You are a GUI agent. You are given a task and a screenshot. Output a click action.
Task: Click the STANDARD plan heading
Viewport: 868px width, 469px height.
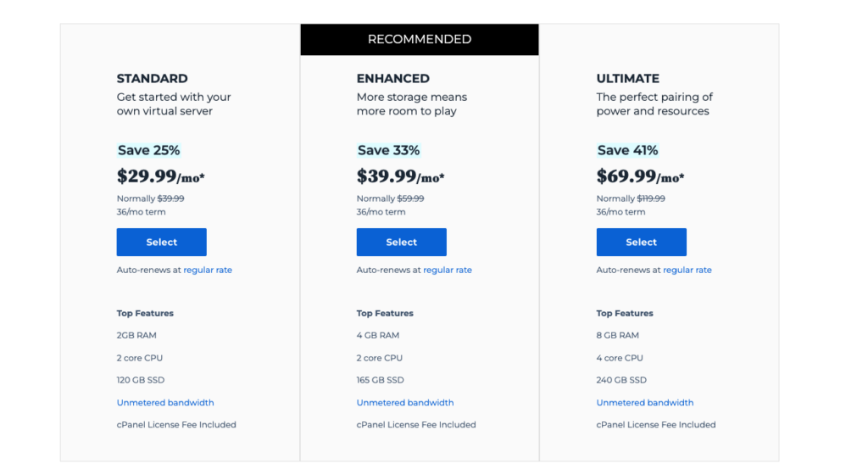pos(153,79)
